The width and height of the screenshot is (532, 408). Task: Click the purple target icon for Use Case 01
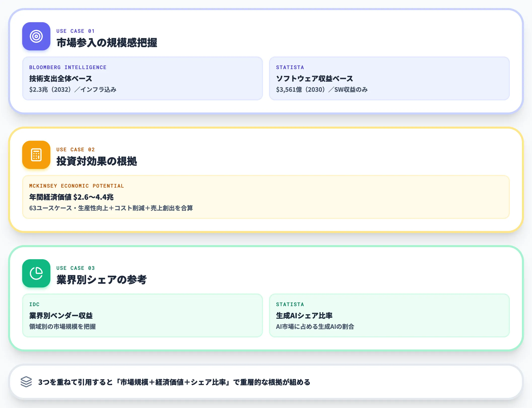pos(36,36)
